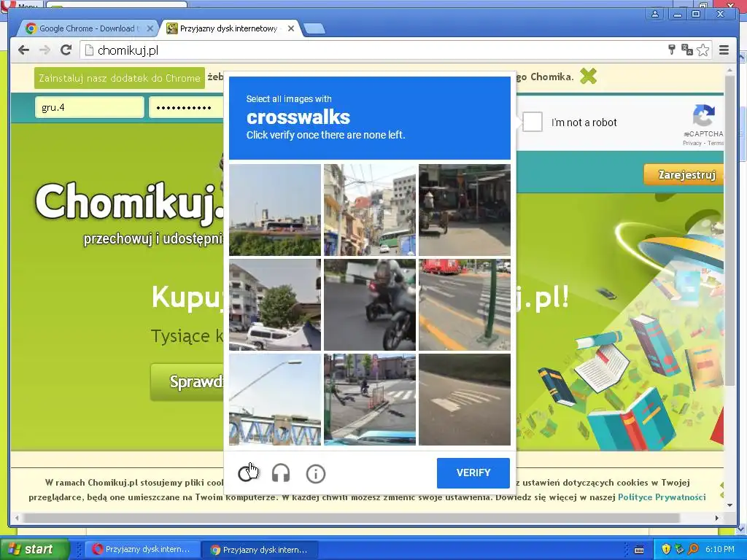Select captcha tile with faded road markings
The width and height of the screenshot is (747, 560).
coord(465,400)
